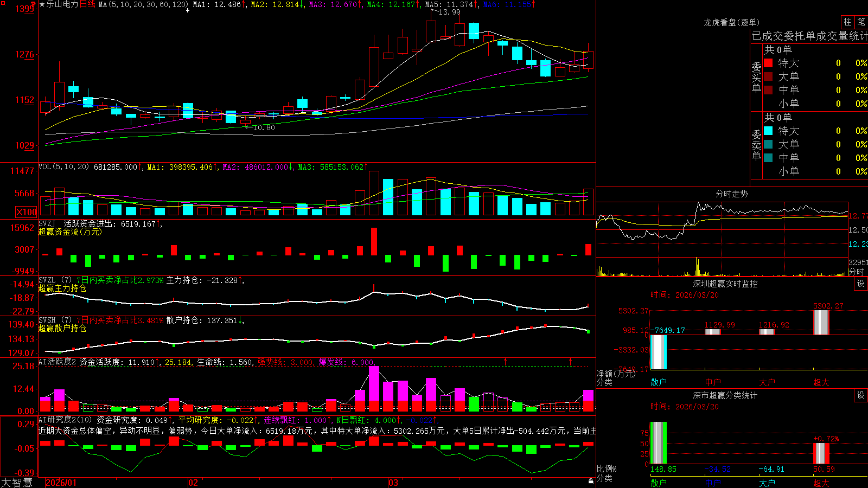Click the lock icon at timeline's right end
Image resolution: width=868 pixels, height=488 pixels.
[591, 481]
